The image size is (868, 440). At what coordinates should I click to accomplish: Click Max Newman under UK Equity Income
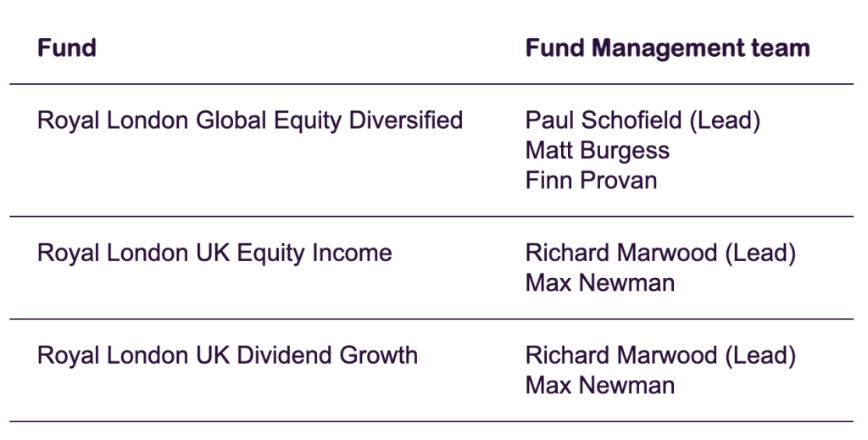pos(600,283)
